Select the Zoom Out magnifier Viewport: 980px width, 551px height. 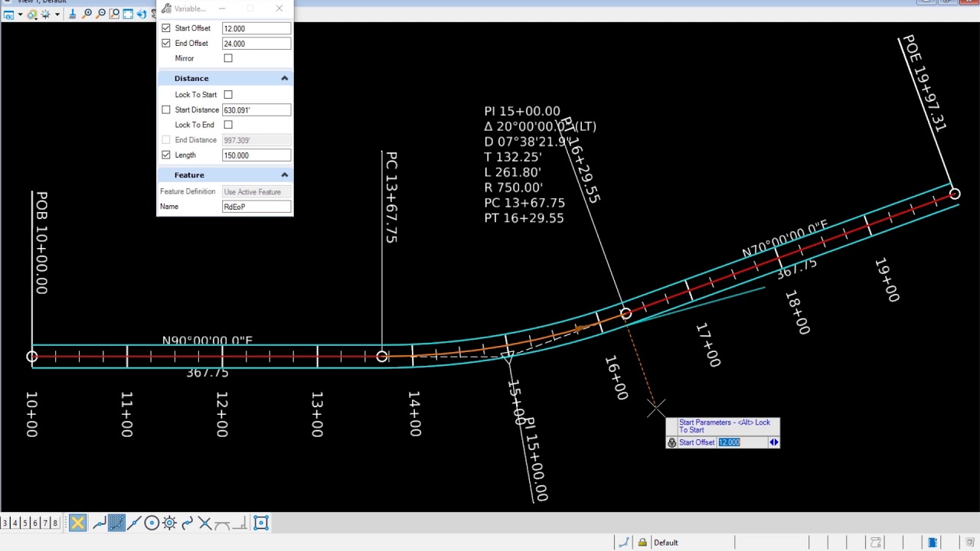[x=100, y=15]
